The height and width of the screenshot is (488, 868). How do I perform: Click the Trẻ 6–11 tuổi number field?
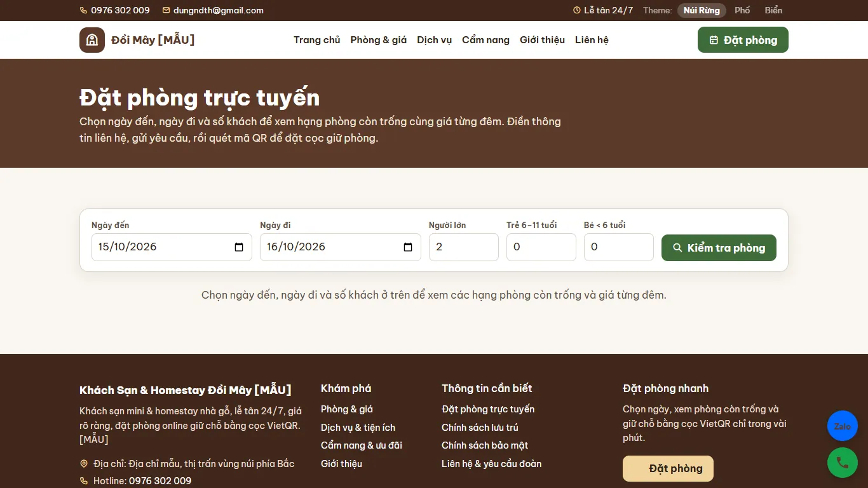541,247
